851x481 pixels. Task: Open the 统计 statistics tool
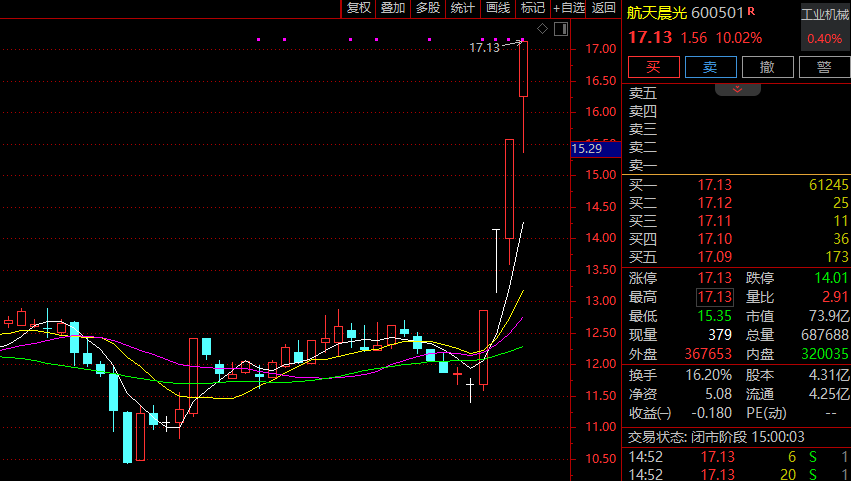coord(462,8)
